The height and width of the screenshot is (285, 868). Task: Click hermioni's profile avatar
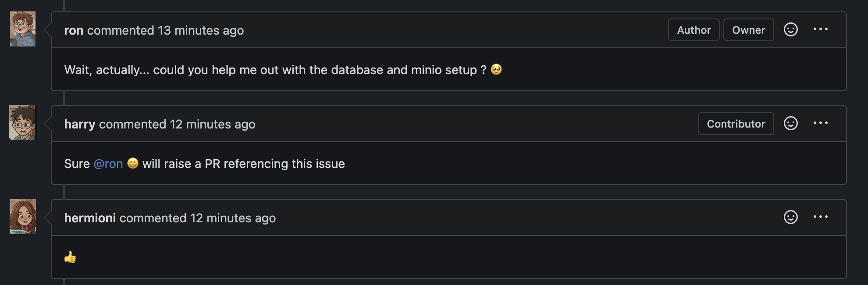[x=23, y=217]
